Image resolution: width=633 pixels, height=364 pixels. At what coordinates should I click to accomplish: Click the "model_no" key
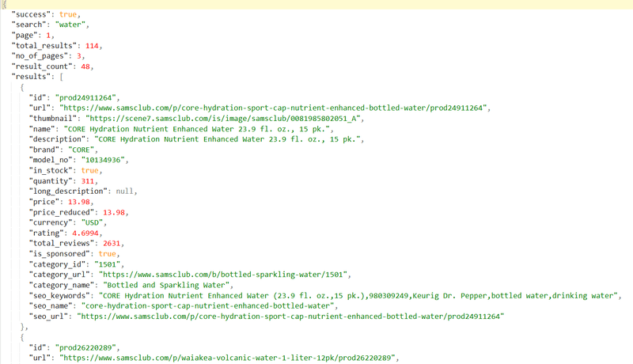click(x=51, y=160)
